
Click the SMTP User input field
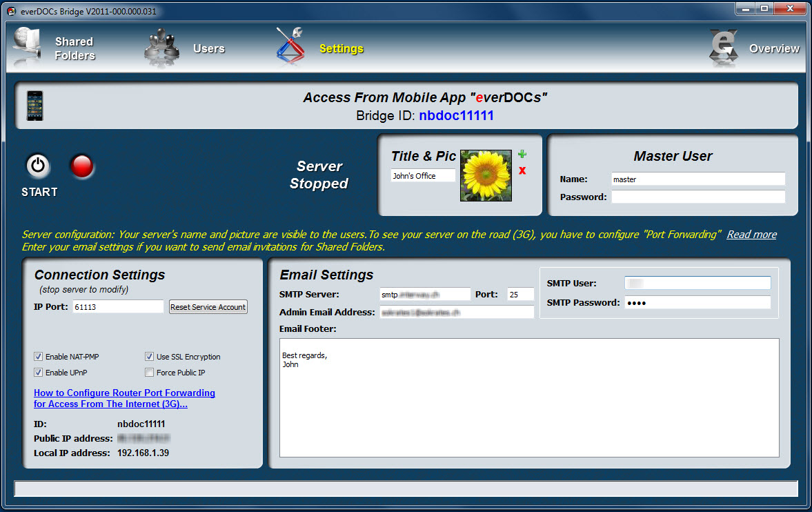697,283
